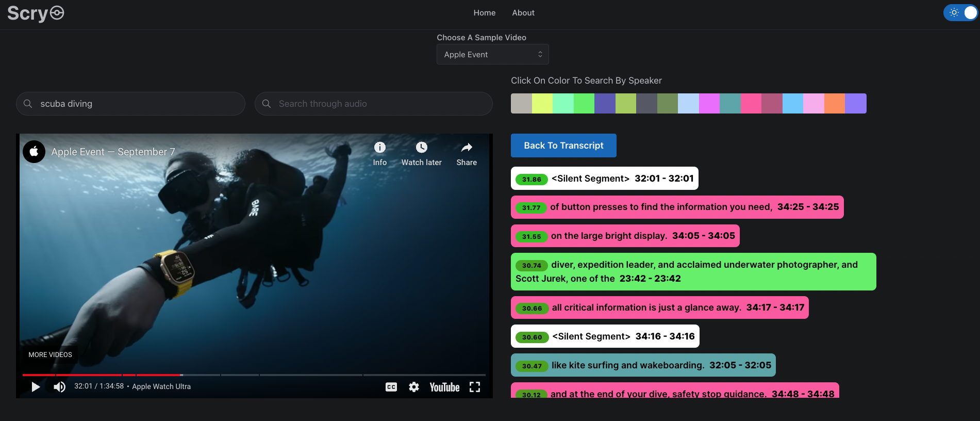Jump to 'safety stop guidance' result at 34:48
980x421 pixels.
(675, 391)
